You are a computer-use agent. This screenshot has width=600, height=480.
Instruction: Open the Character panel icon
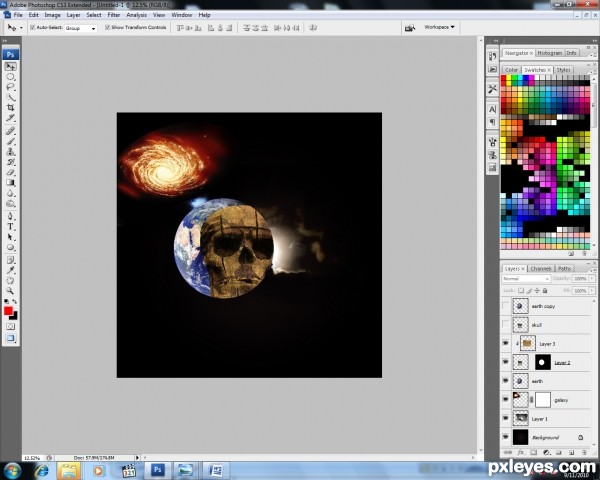[x=492, y=109]
